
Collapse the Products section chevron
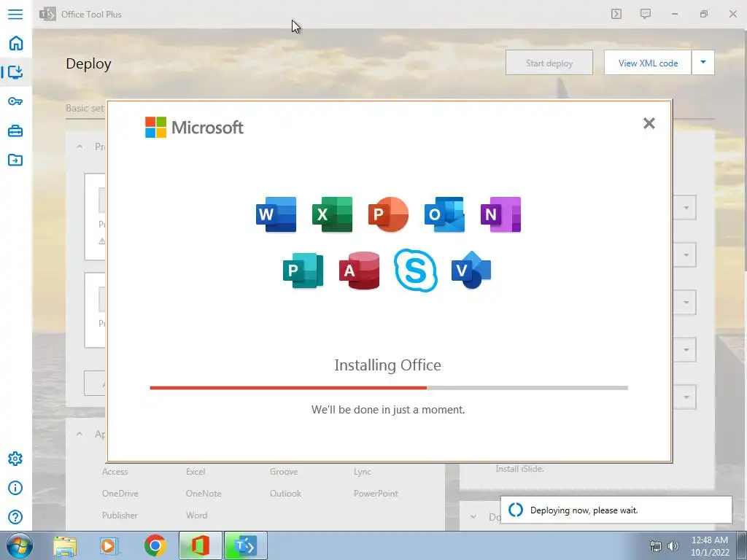(x=80, y=147)
